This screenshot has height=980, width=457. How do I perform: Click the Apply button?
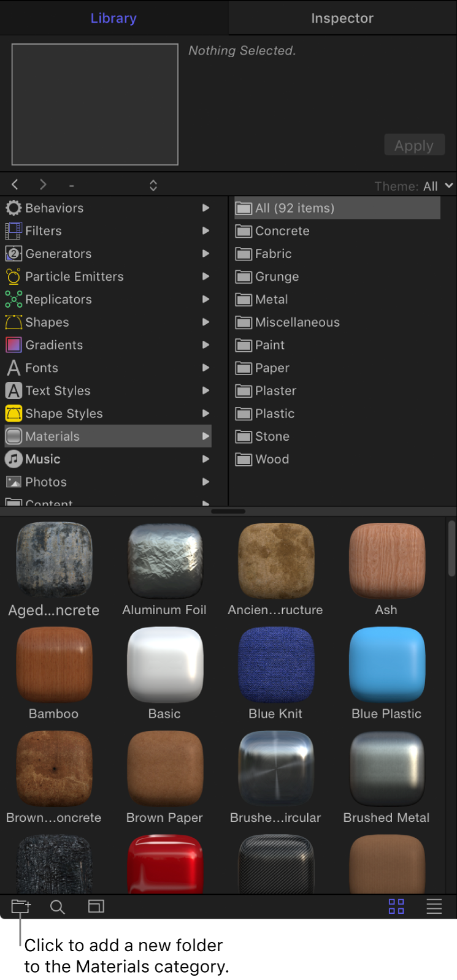(414, 145)
